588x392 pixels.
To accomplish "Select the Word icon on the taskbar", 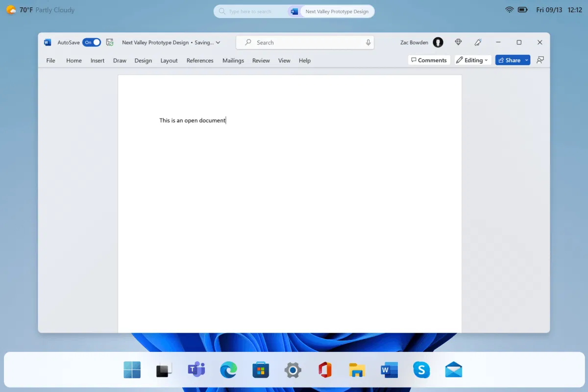I will point(389,370).
